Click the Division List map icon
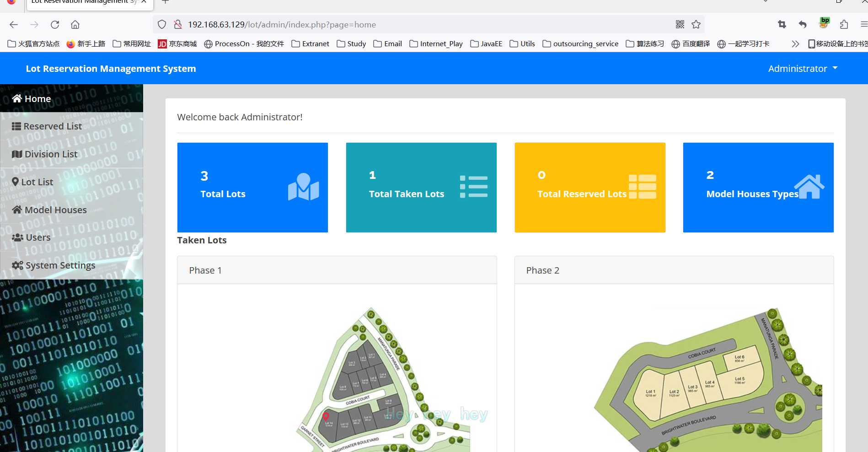Viewport: 868px width, 452px height. 17,154
